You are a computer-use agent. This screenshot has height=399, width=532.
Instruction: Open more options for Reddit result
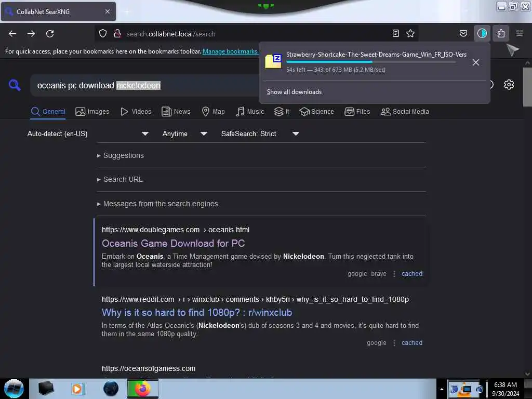394,343
